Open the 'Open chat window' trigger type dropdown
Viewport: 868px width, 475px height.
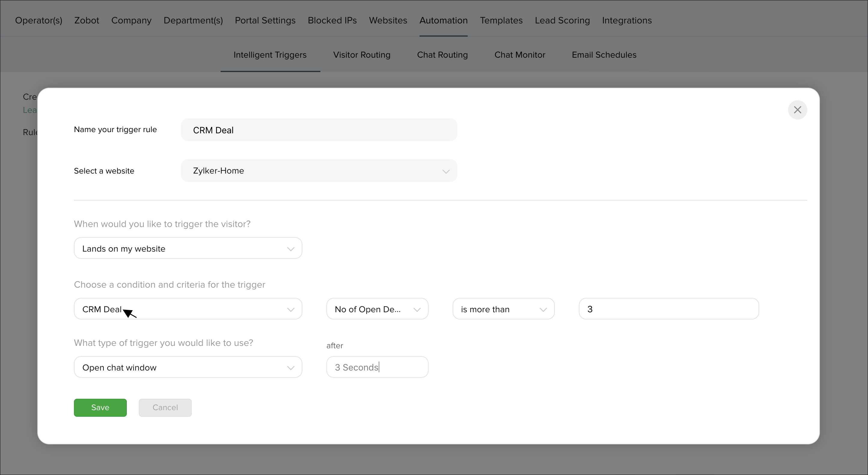(x=188, y=367)
